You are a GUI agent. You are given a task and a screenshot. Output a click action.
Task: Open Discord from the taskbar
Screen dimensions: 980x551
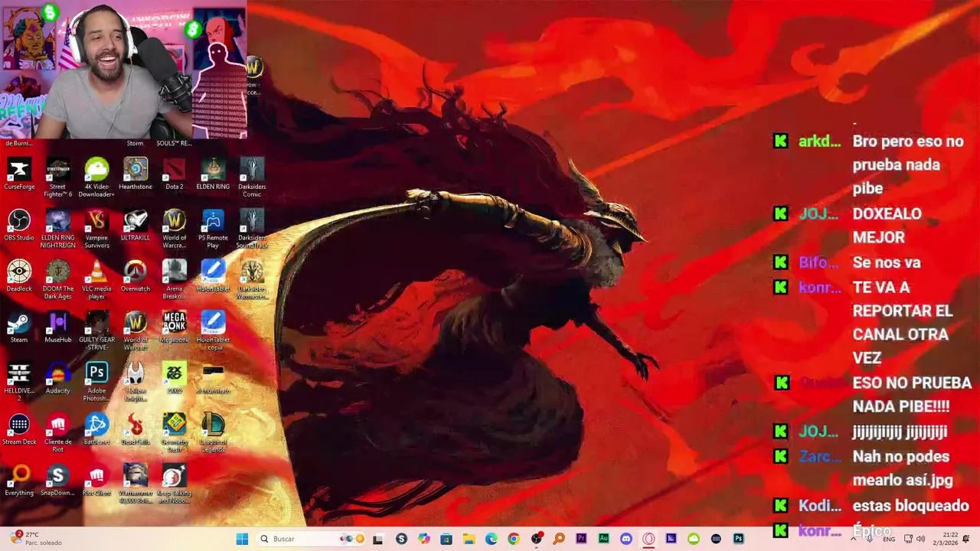point(626,539)
